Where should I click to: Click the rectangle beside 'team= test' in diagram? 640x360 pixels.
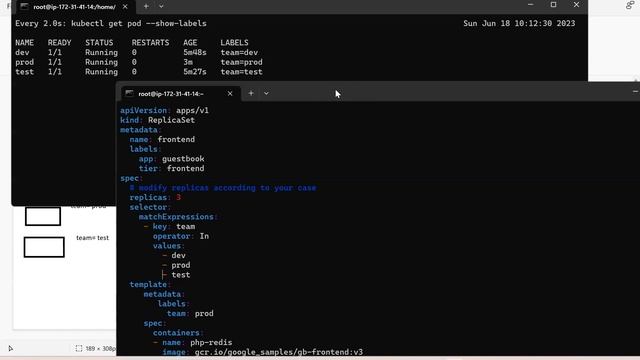point(44,247)
